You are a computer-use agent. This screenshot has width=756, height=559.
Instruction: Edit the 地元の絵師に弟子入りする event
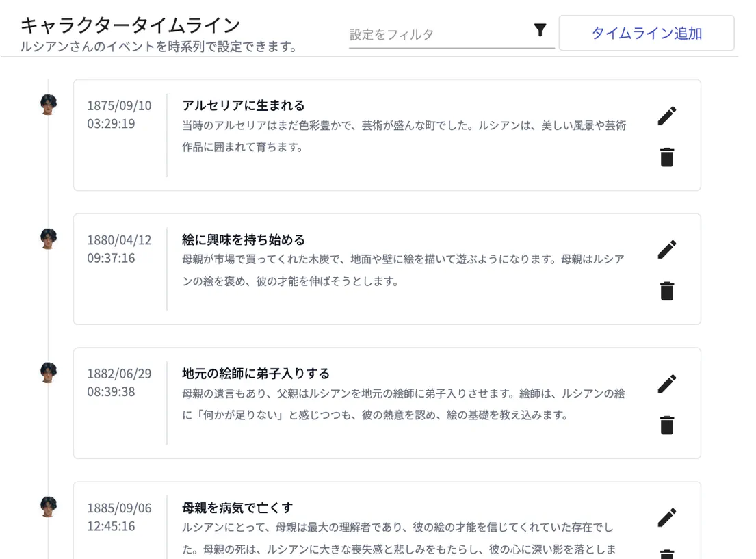click(x=666, y=384)
